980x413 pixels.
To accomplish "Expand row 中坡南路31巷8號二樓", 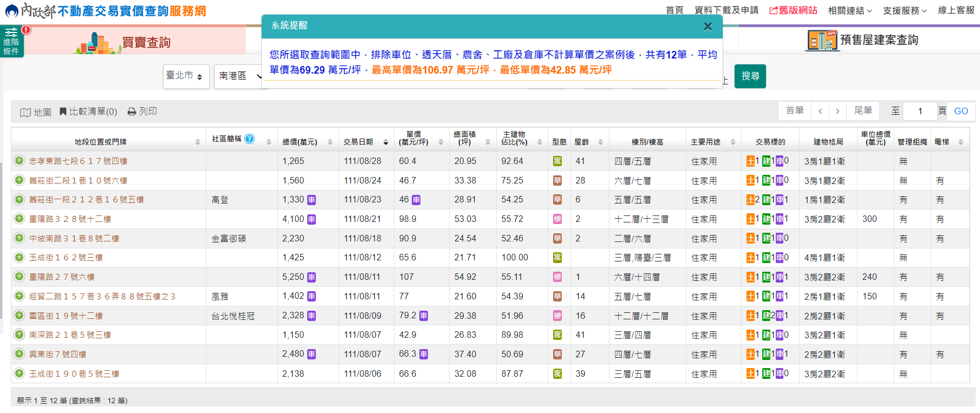I will [x=20, y=238].
